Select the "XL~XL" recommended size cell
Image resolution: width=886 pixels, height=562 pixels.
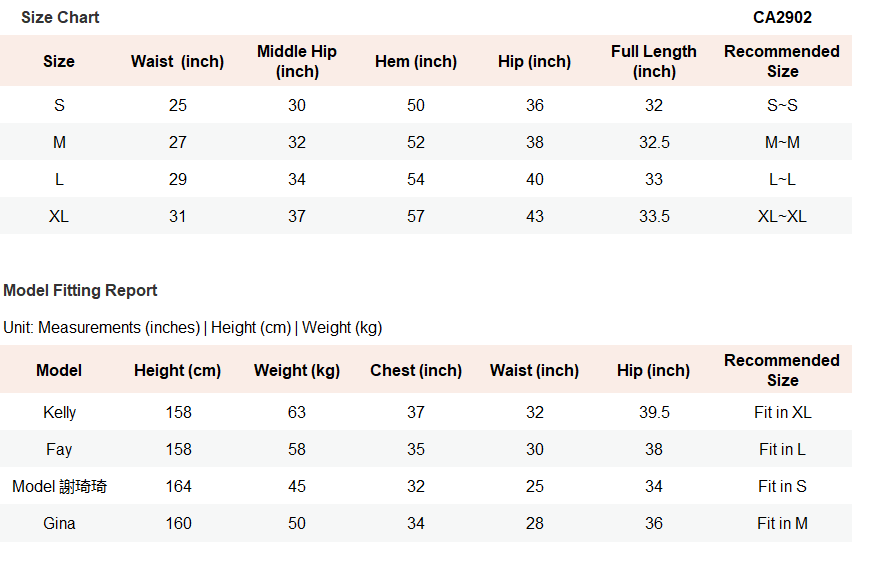(782, 216)
